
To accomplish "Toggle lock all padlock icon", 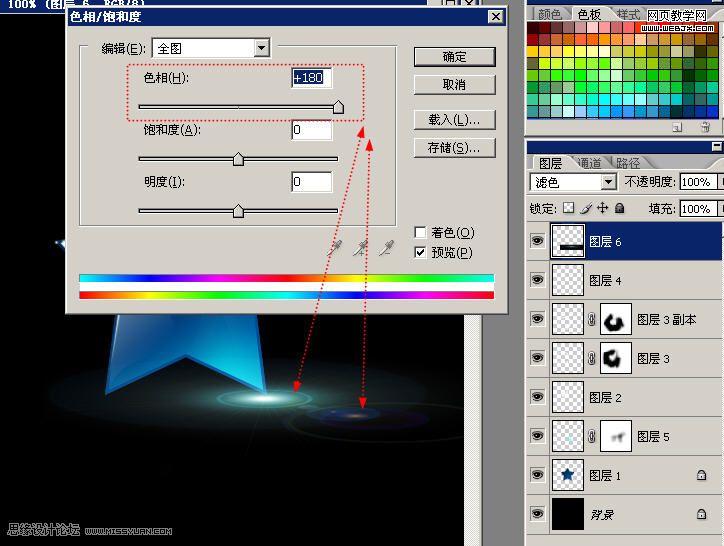I will (x=620, y=208).
